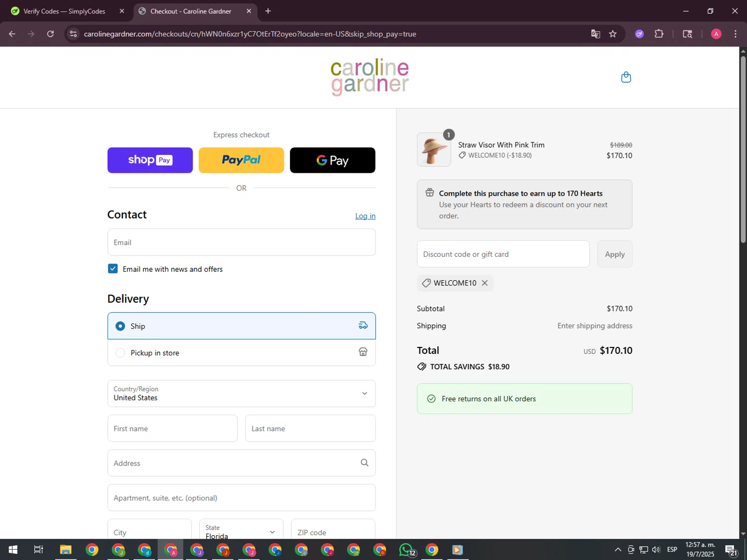Click the Address input field
The height and width of the screenshot is (560, 747).
pyautogui.click(x=242, y=463)
